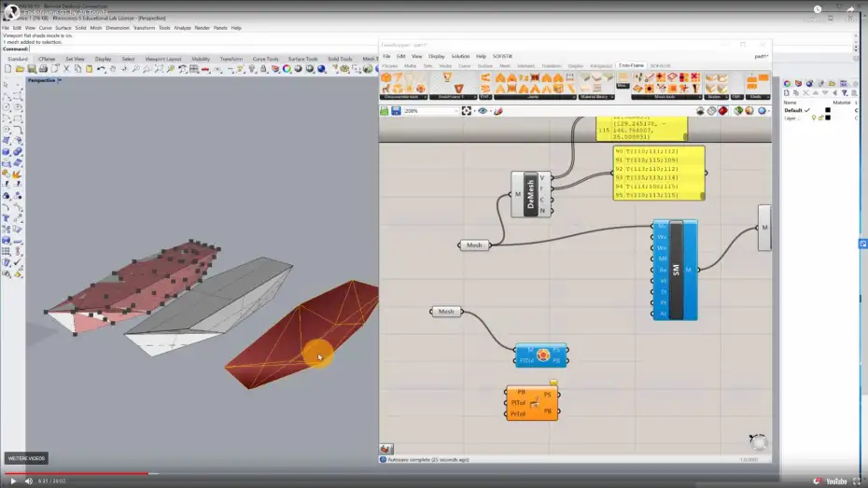Click the Undo arrow in Rhino toolbar

point(101,69)
